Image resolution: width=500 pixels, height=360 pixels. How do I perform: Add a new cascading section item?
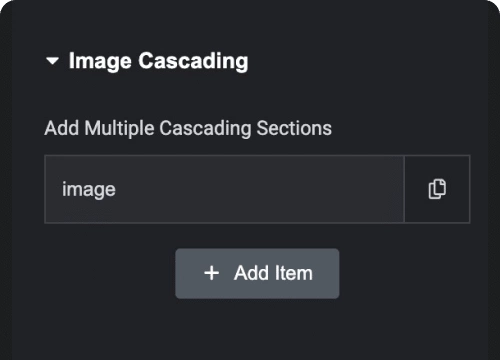[257, 273]
